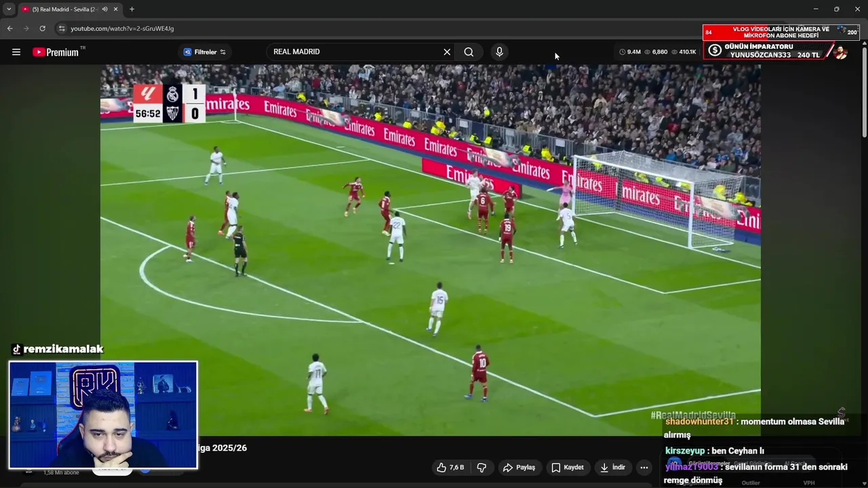Share the video via Paylaş button
This screenshot has height=488, width=868.
(x=519, y=468)
